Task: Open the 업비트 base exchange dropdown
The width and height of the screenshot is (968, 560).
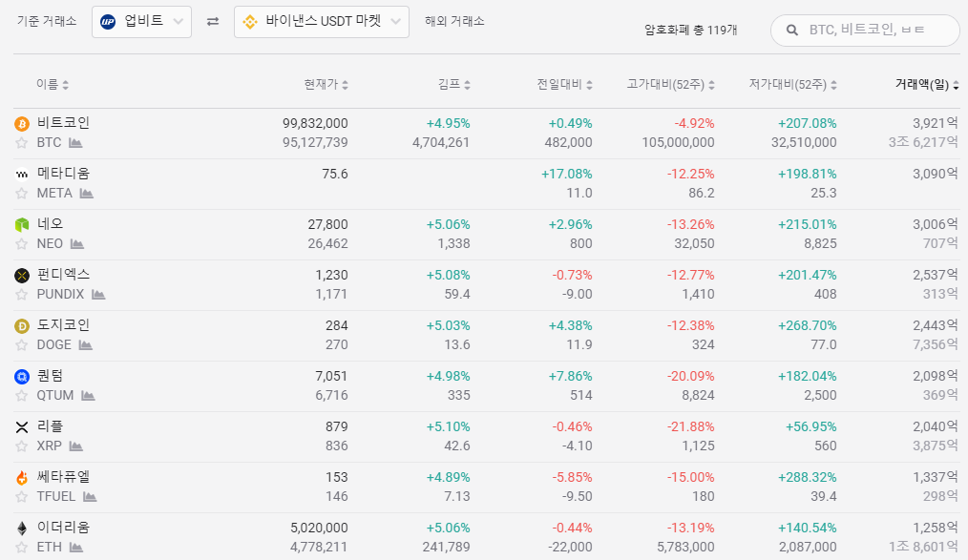Action: point(141,22)
